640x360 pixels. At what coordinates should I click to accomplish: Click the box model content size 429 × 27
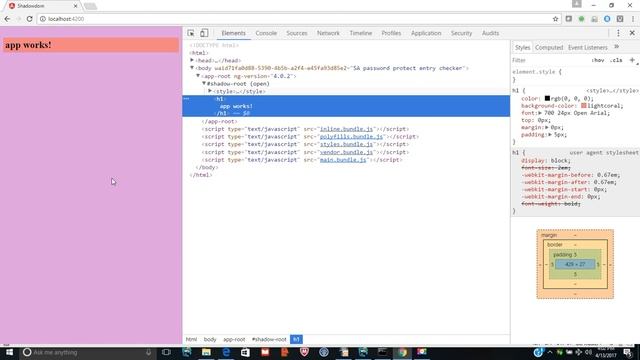575,264
